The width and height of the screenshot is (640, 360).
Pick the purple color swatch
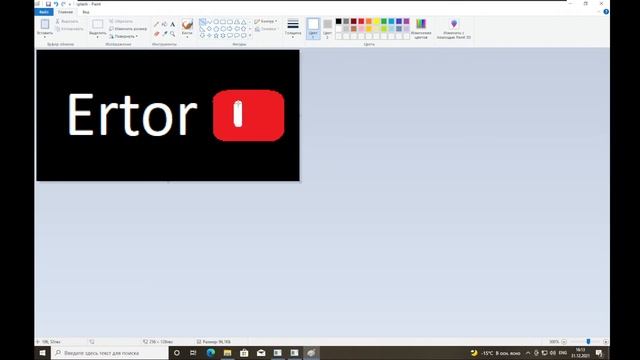click(x=407, y=21)
